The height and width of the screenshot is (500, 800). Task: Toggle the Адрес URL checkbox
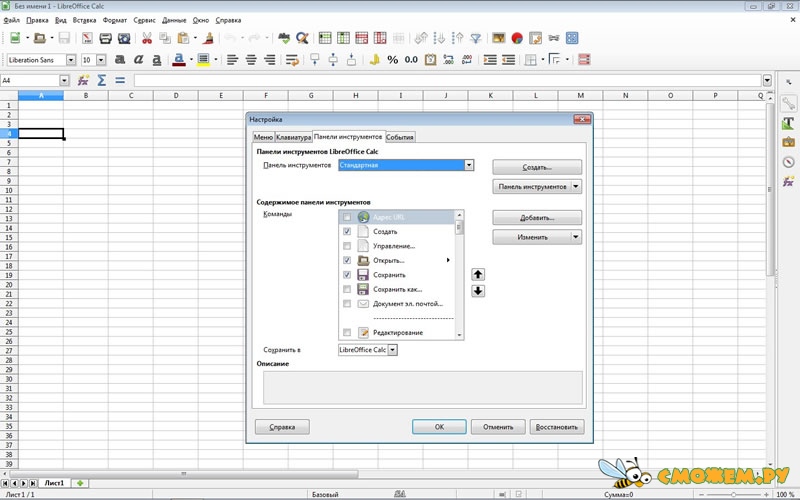(347, 217)
